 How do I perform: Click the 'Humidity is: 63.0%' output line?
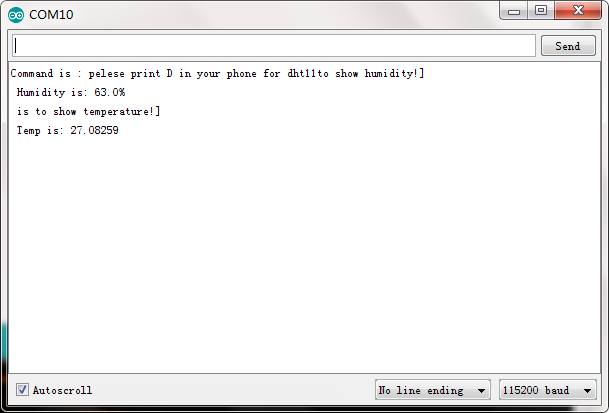[71, 92]
